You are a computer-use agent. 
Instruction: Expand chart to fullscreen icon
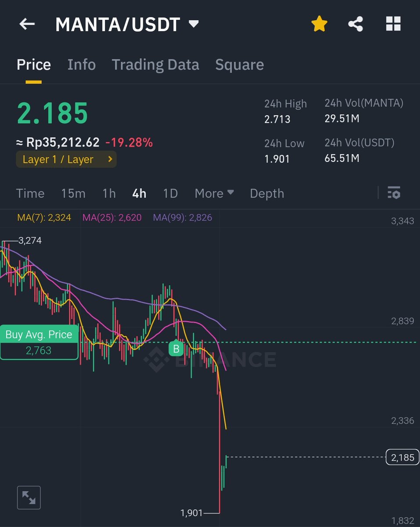point(29,498)
